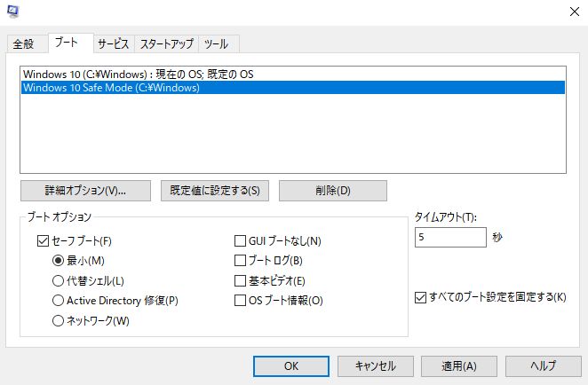Image resolution: width=588 pixels, height=385 pixels.
Task: Click the タイムアウト seconds input field
Action: 449,238
